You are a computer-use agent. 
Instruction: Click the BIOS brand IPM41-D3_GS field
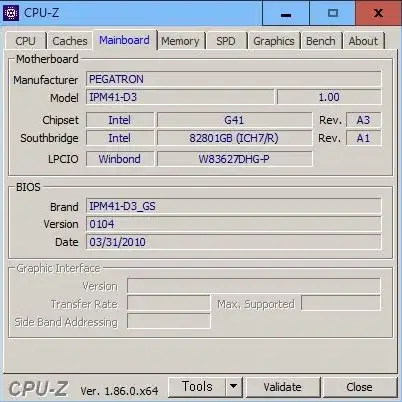tap(233, 206)
